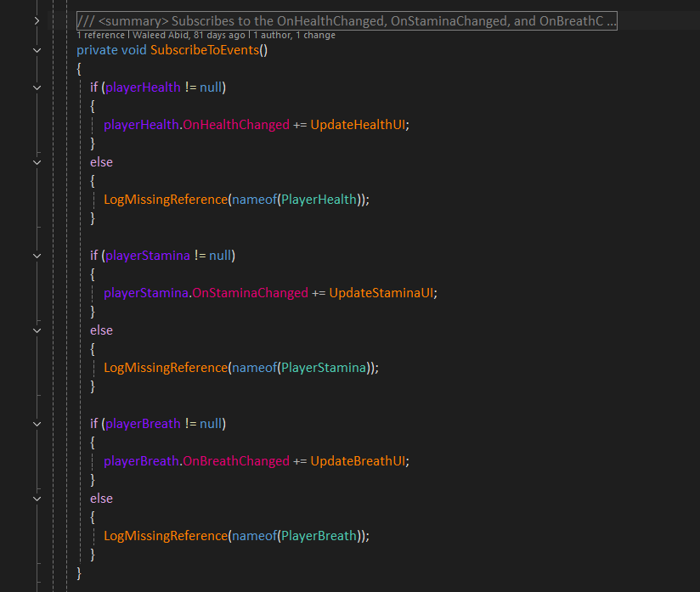Place cursor on UpdateHealthUI handler
The width and height of the screenshot is (700, 592).
[359, 125]
